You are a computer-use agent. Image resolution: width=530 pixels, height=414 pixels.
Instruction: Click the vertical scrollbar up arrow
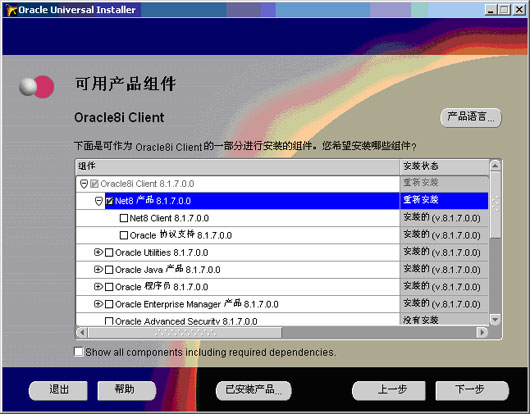(x=495, y=166)
